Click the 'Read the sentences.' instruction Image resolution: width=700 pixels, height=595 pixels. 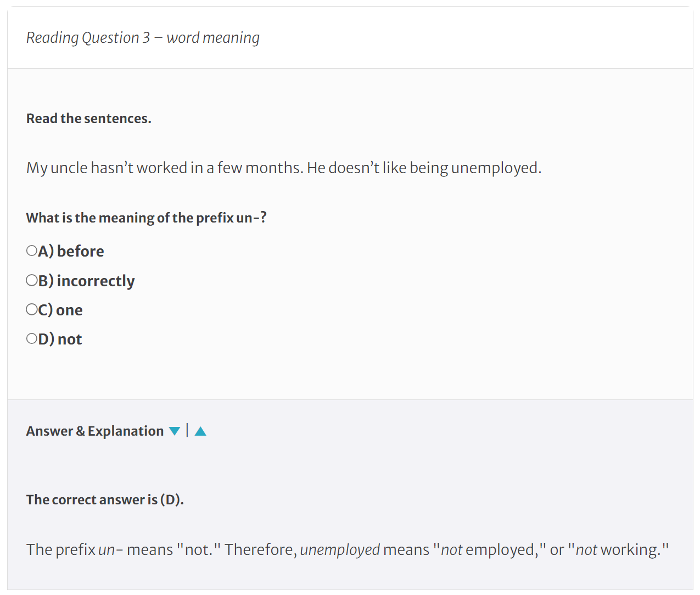88,119
